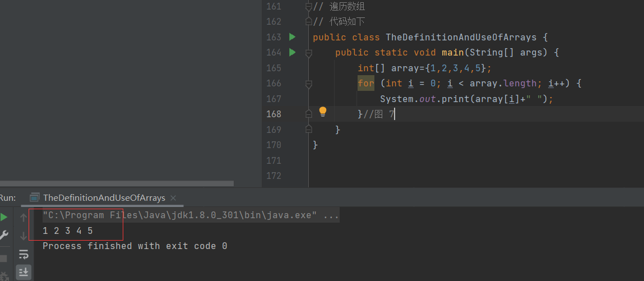Click "Process finished with exit code 0" text
Viewport: 644px width, 281px height.
[x=135, y=246]
